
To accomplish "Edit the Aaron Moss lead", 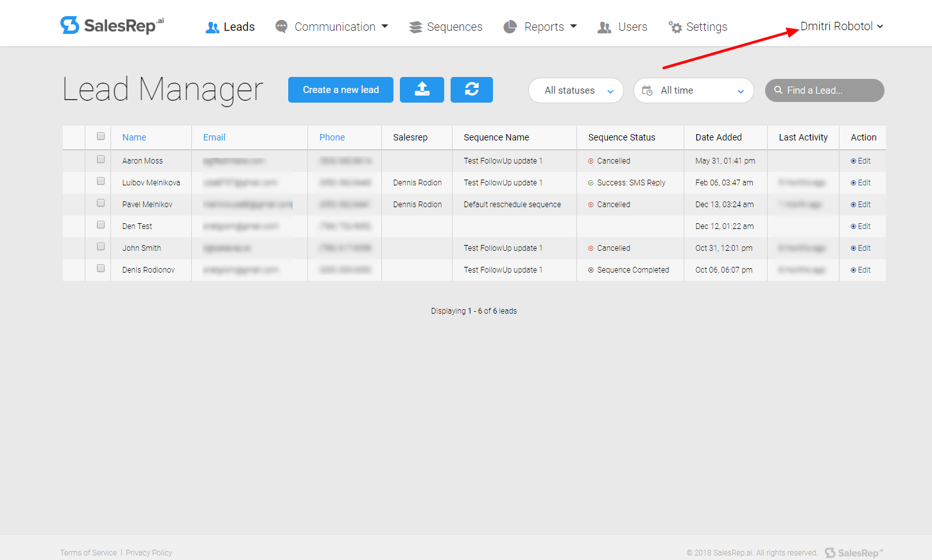I will coord(861,161).
